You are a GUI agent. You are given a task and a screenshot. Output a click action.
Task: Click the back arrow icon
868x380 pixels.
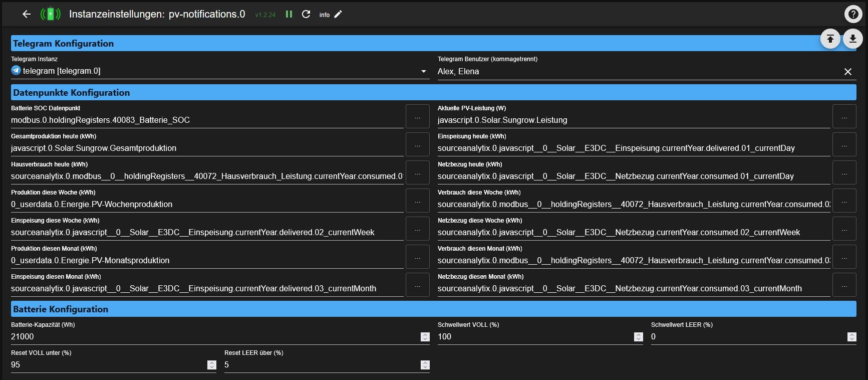pos(27,15)
